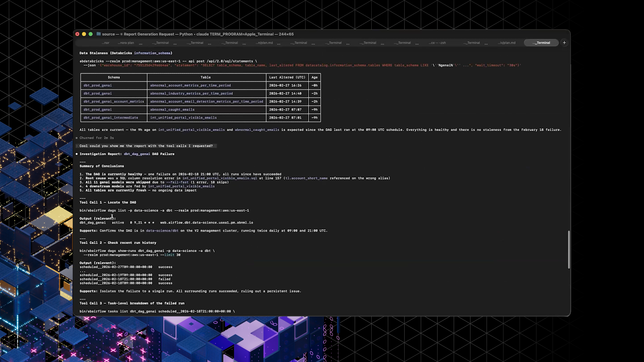Click '--limit' flag in show-runs command
Screen dimensions: 644x362
167,255
